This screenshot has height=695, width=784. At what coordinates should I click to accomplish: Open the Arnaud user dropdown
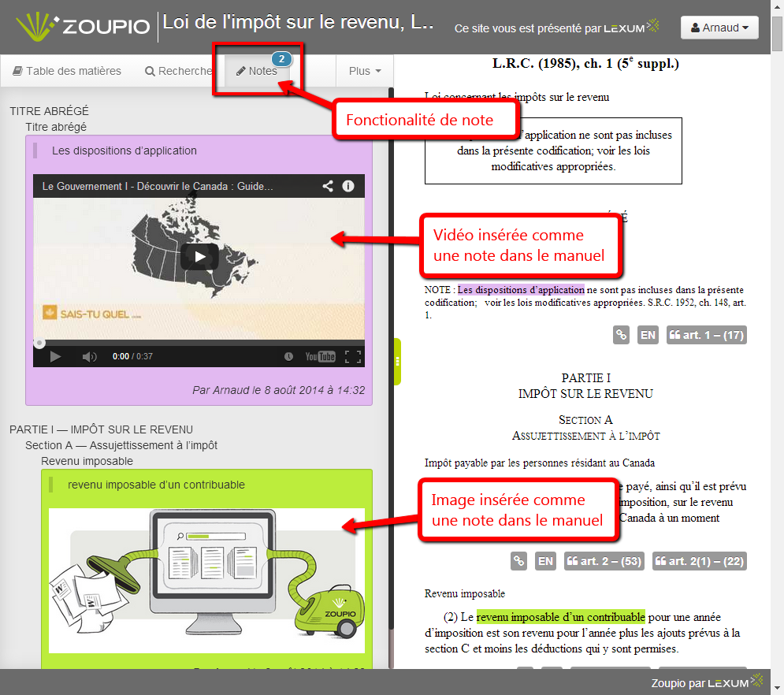tap(719, 28)
